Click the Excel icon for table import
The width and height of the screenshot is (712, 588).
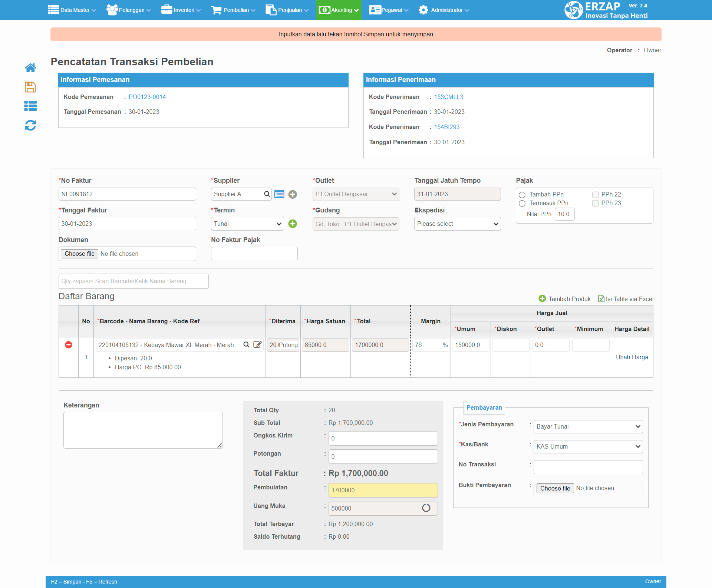point(601,298)
